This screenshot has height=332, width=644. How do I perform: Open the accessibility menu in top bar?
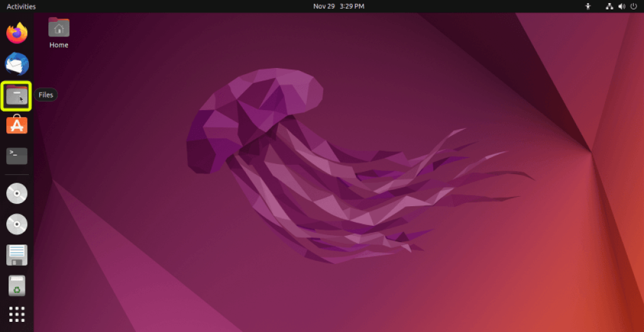(x=588, y=6)
